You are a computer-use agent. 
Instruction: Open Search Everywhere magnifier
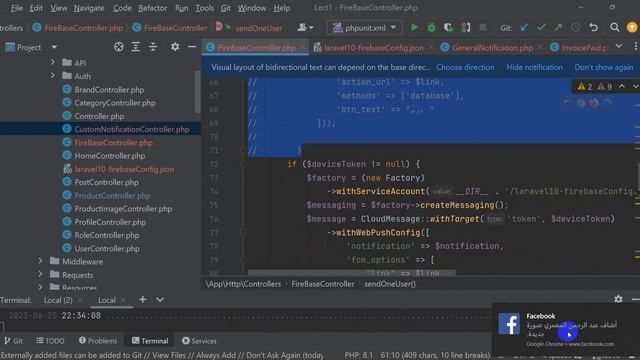(x=614, y=28)
